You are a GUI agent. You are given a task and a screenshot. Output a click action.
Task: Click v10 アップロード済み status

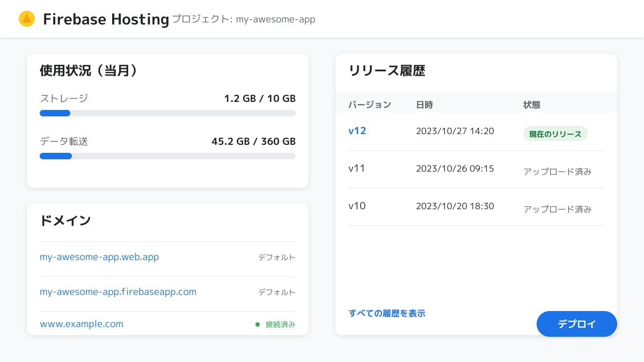[558, 209]
